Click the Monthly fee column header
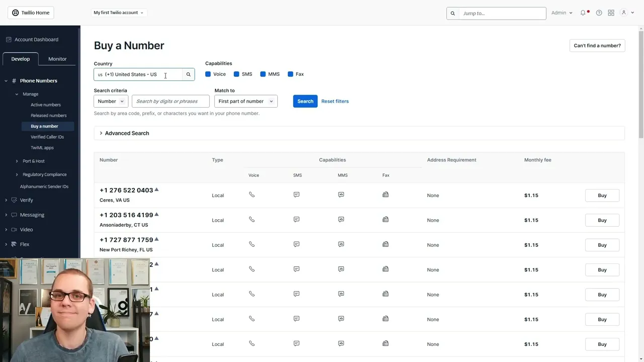 538,160
